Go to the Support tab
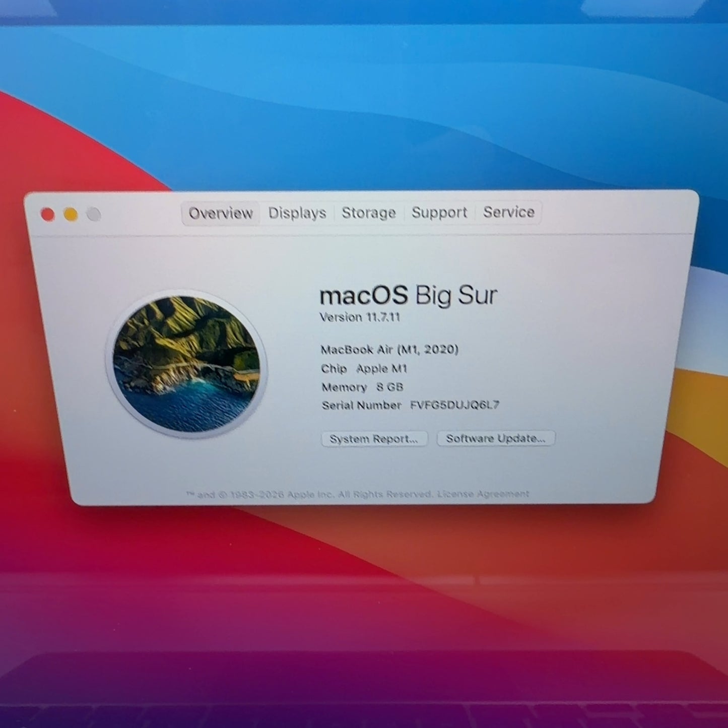The width and height of the screenshot is (728, 728). click(x=439, y=213)
